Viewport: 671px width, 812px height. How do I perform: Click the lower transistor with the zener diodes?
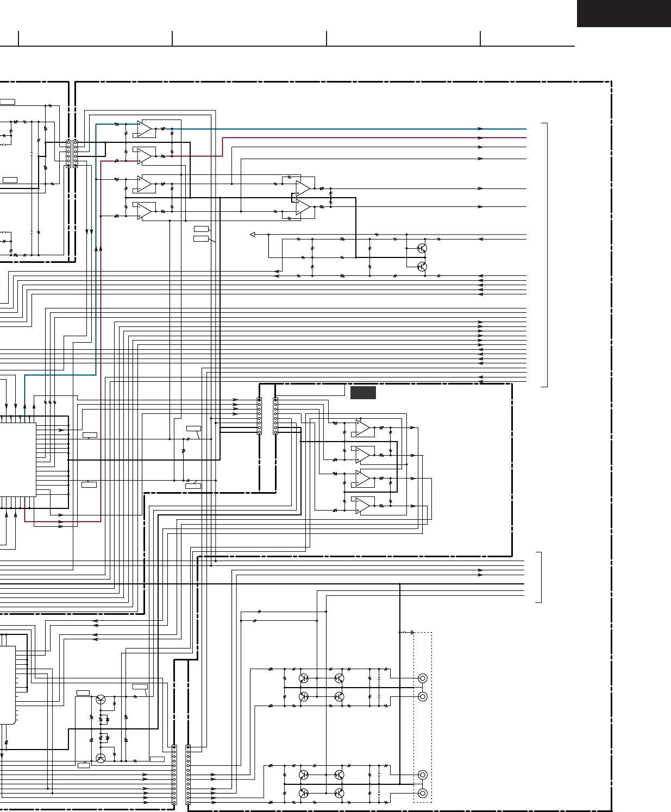coord(101,758)
